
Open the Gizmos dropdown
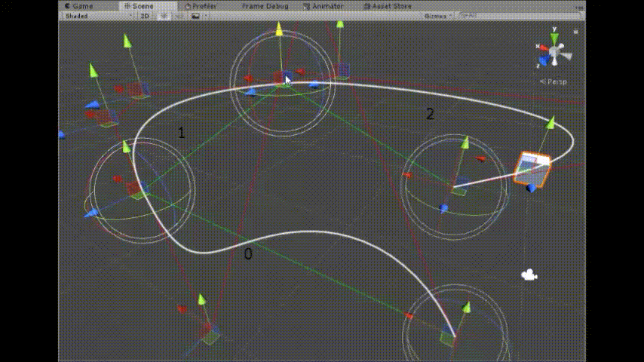[x=438, y=16]
